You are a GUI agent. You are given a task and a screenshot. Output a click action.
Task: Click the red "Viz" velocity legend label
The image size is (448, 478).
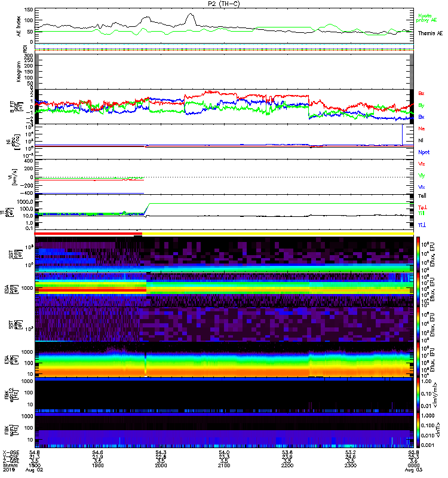422,164
